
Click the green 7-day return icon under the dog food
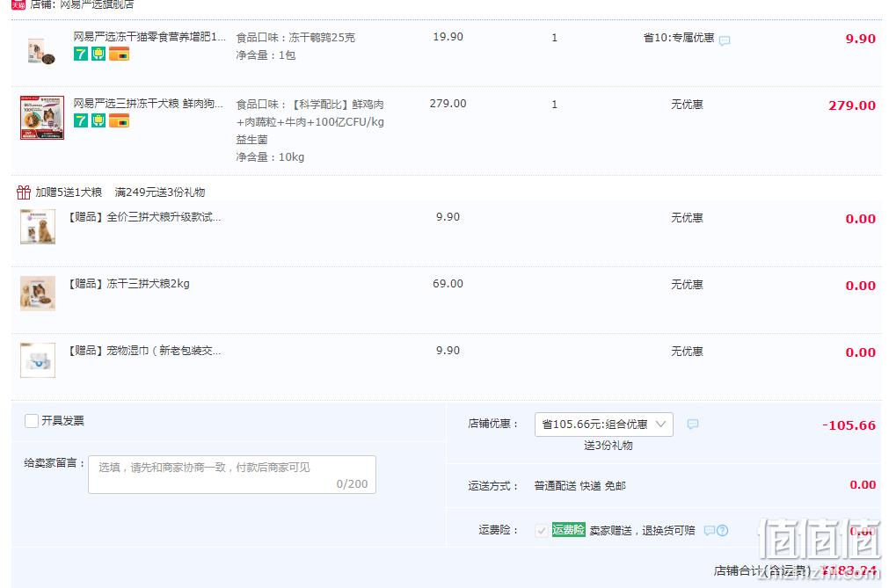pyautogui.click(x=81, y=120)
